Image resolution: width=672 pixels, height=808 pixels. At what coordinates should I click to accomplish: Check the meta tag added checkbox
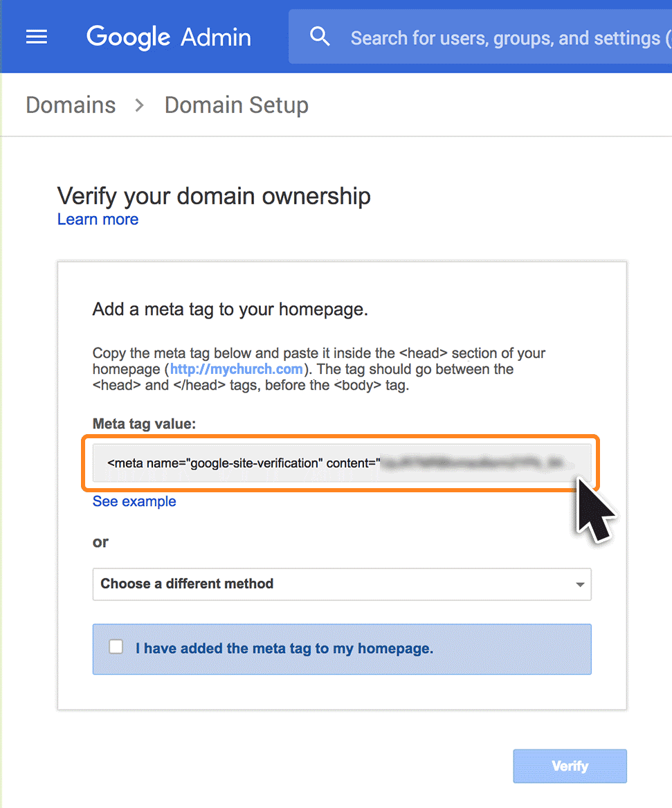116,647
